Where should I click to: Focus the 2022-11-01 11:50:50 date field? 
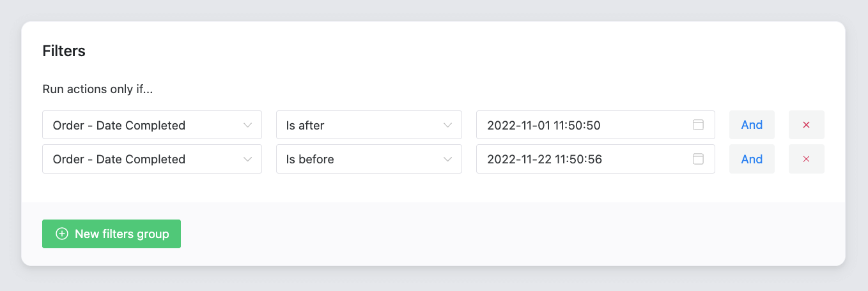click(x=595, y=125)
